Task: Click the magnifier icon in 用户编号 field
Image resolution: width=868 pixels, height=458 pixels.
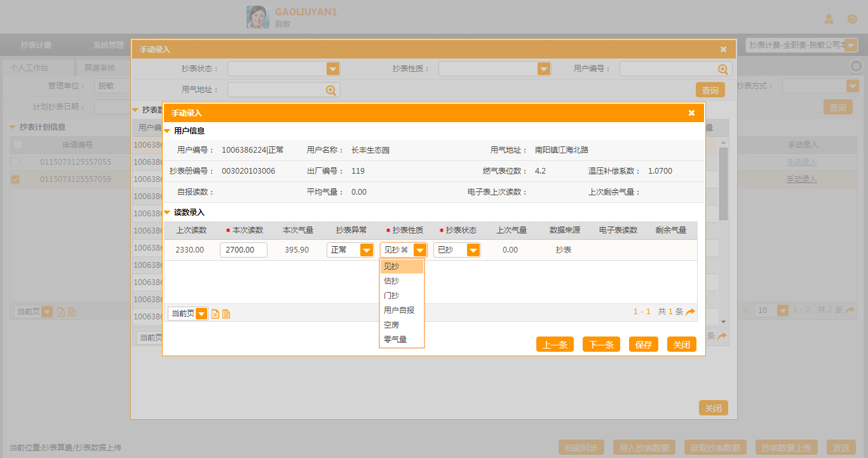Action: (723, 69)
